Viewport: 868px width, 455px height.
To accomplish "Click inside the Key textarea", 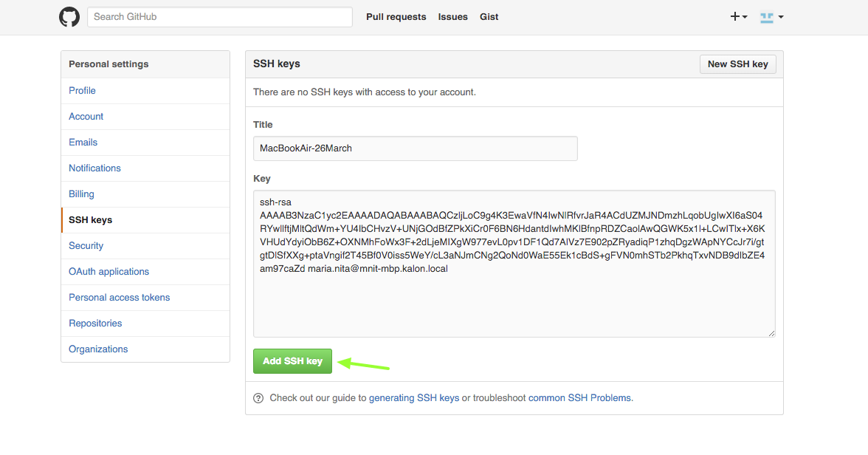I will point(514,264).
